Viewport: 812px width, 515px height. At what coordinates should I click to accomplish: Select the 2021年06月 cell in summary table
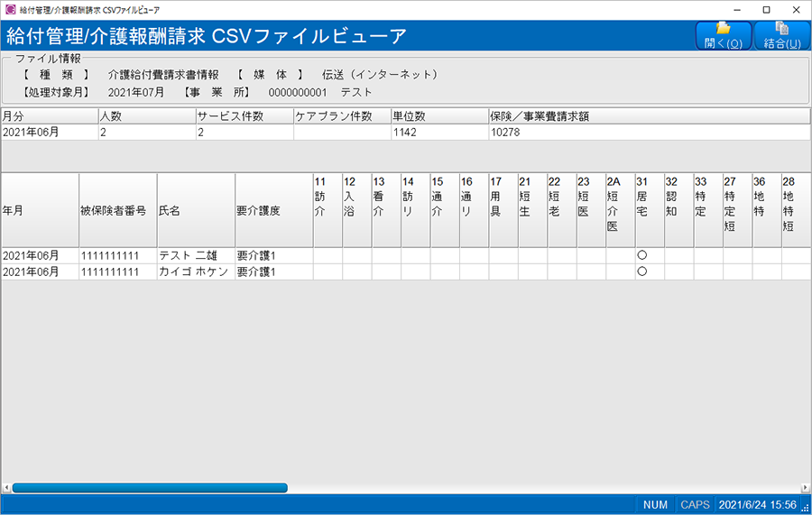[x=50, y=132]
